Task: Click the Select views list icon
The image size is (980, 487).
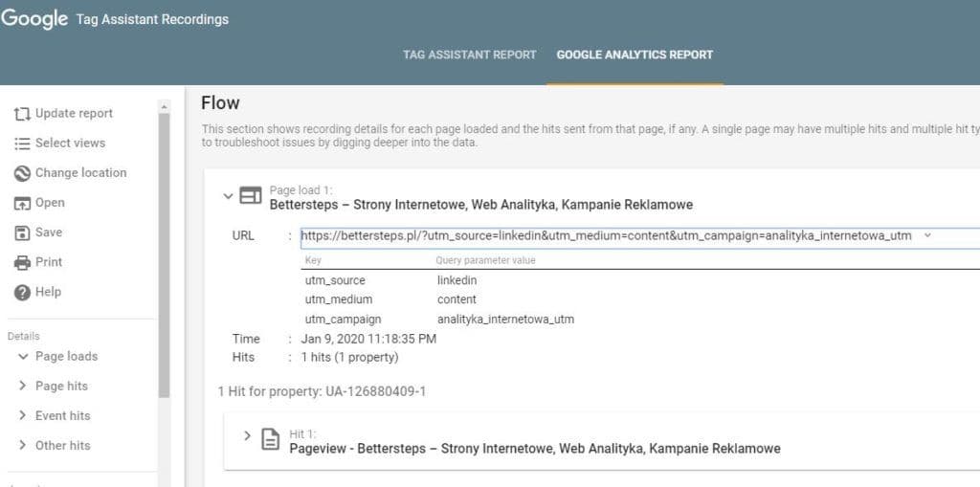Action: coord(22,144)
